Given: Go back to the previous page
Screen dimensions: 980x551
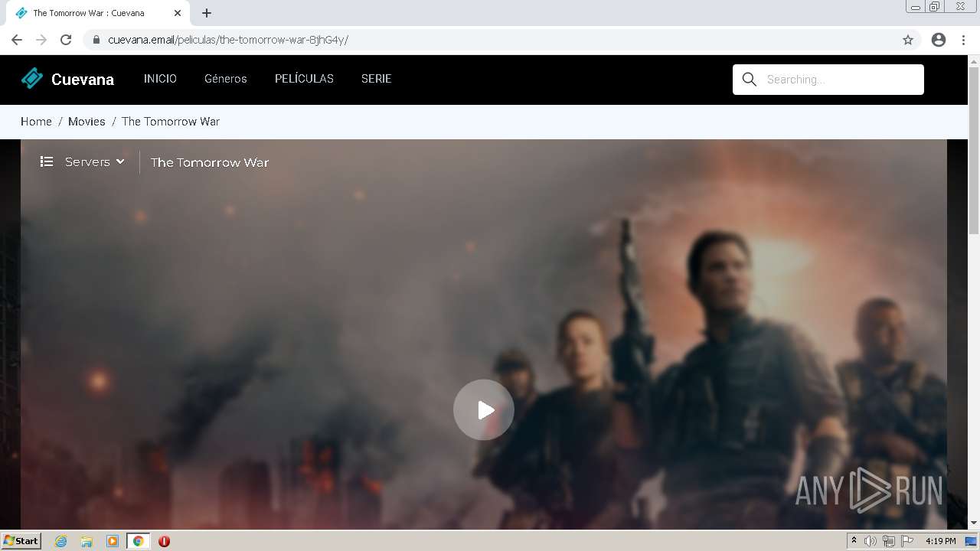Looking at the screenshot, I should tap(17, 40).
